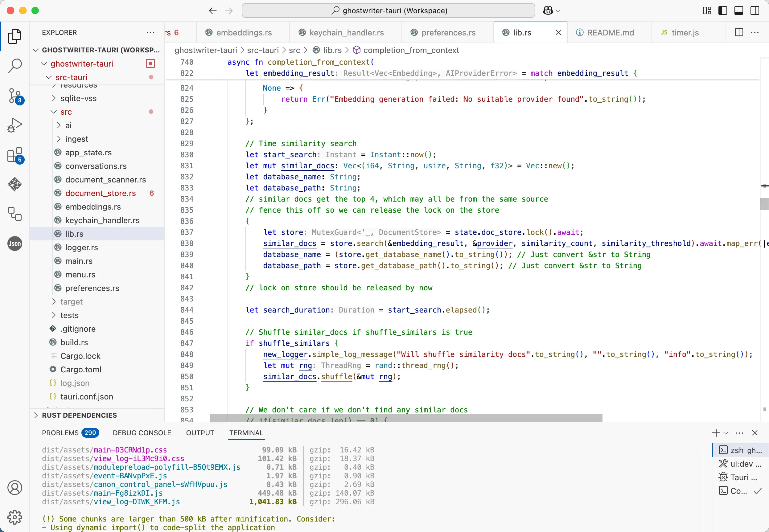Click the Customize Layout icon

coord(707,11)
